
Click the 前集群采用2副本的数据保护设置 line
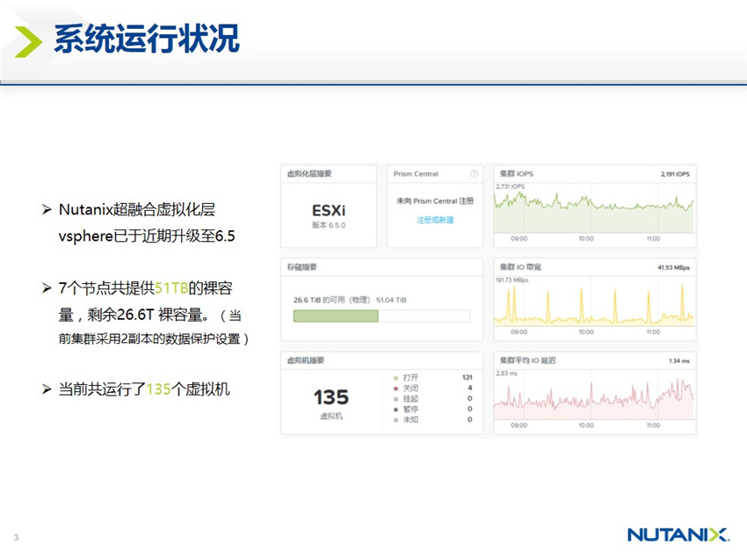[149, 338]
